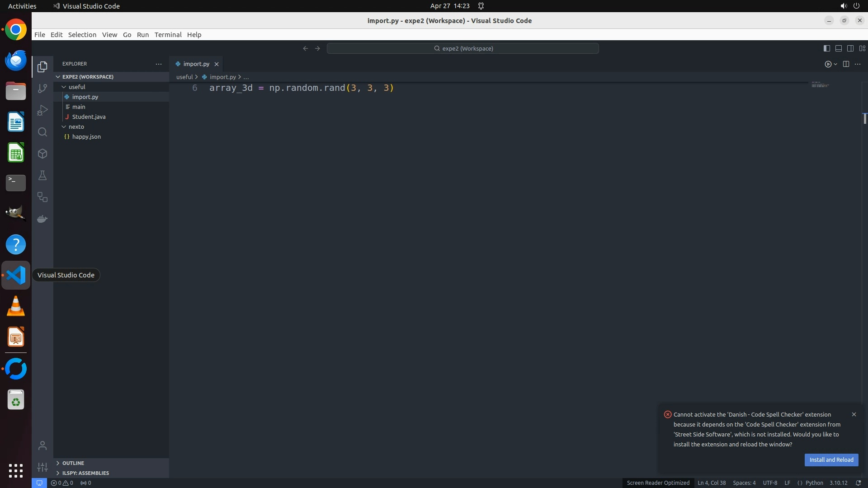Open the Run and Debug view
Image resolution: width=868 pixels, height=488 pixels.
tap(42, 110)
